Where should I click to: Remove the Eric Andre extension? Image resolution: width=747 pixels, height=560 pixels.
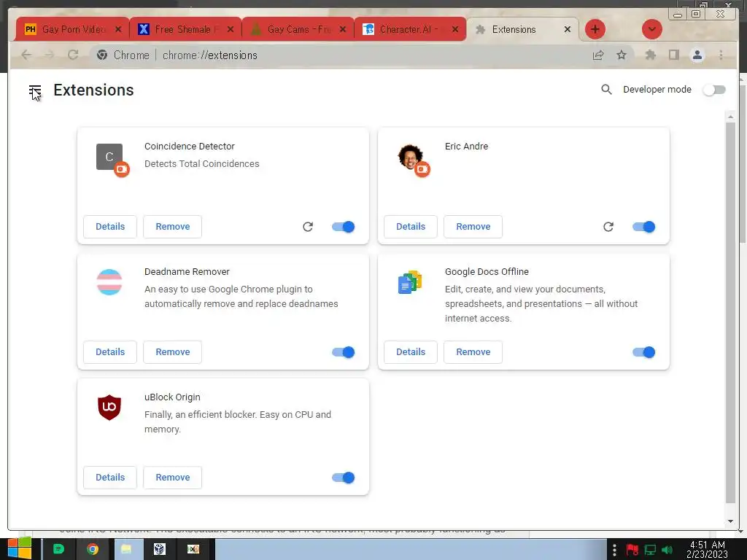[x=473, y=227]
